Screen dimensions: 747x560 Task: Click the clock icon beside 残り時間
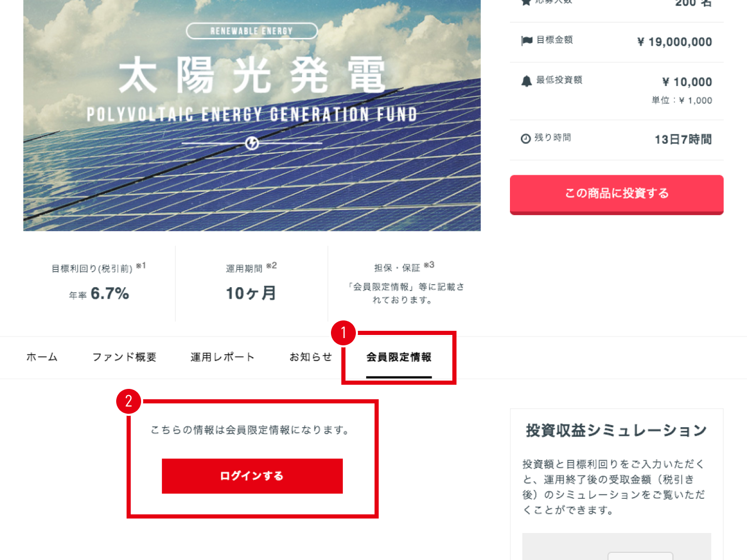[x=525, y=138]
